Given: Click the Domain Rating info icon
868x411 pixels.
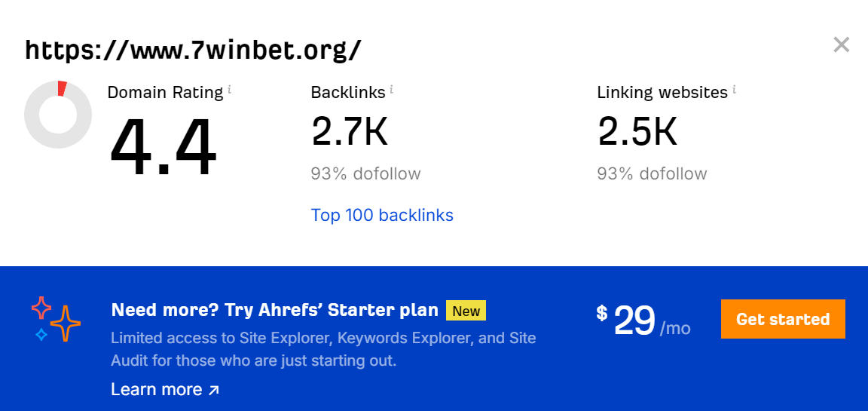Looking at the screenshot, I should 230,90.
